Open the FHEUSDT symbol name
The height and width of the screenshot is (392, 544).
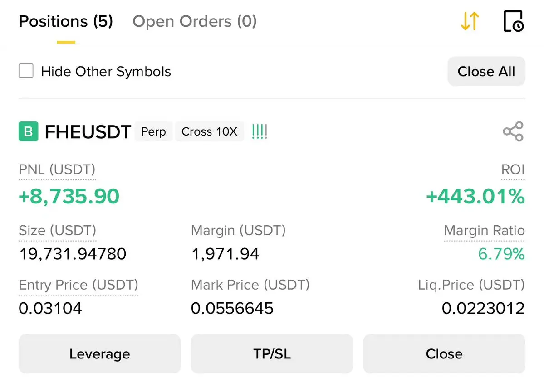(x=88, y=132)
